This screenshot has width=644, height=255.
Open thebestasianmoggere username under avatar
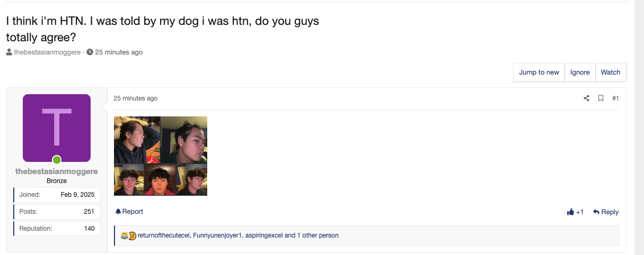tap(57, 171)
